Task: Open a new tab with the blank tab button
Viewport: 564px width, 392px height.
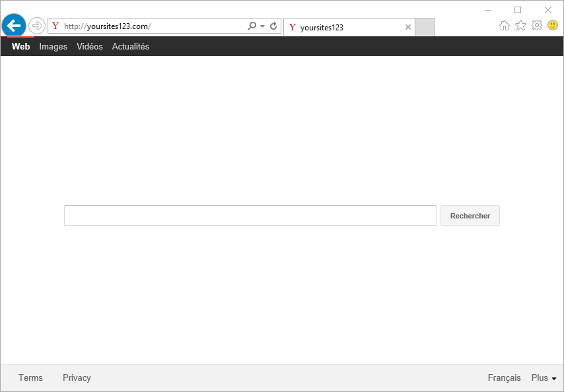Action: 425,27
